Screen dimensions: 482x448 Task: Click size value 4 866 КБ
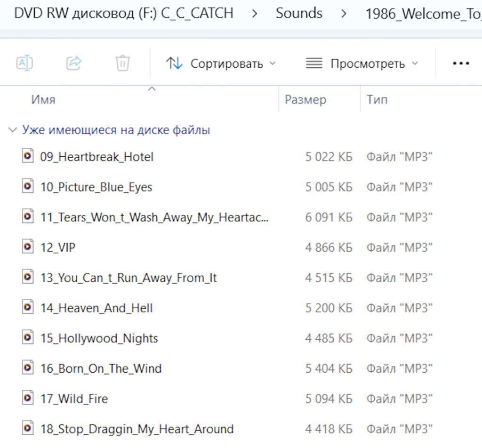click(329, 248)
